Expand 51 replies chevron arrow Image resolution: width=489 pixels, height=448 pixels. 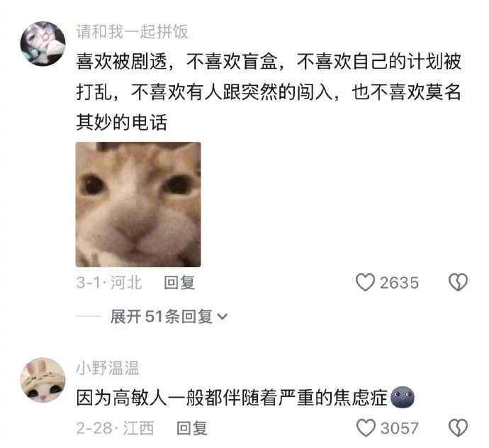(x=223, y=317)
